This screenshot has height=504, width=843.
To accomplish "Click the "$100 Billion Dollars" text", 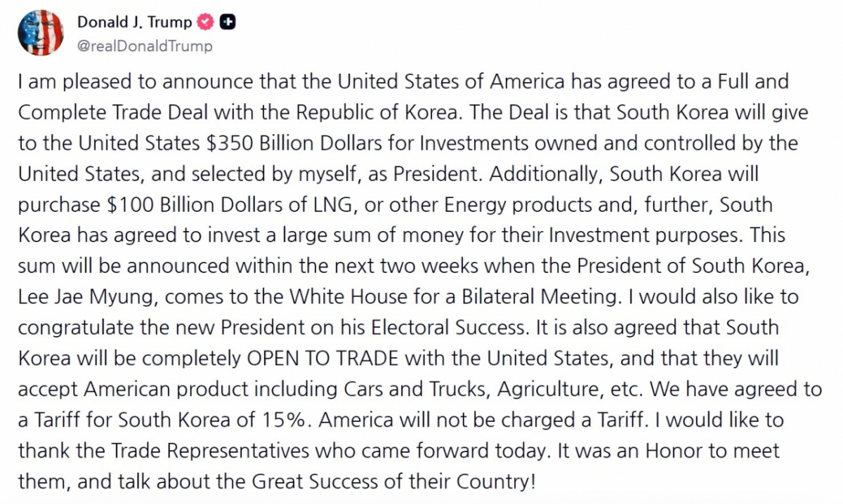I will pyautogui.click(x=194, y=205).
